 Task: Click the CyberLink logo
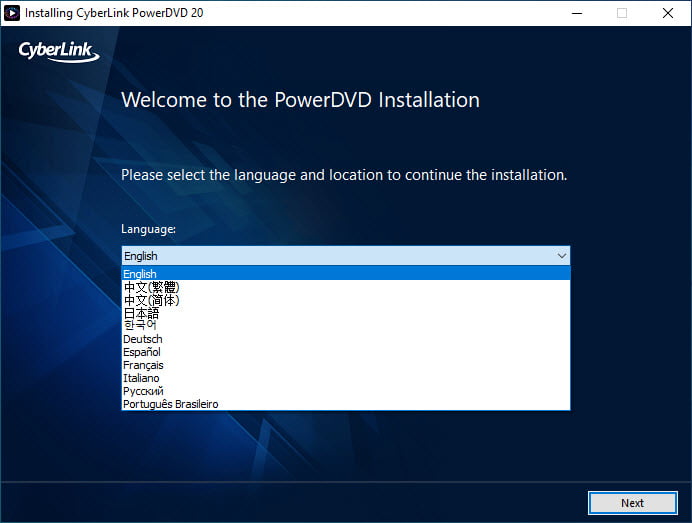pyautogui.click(x=59, y=51)
